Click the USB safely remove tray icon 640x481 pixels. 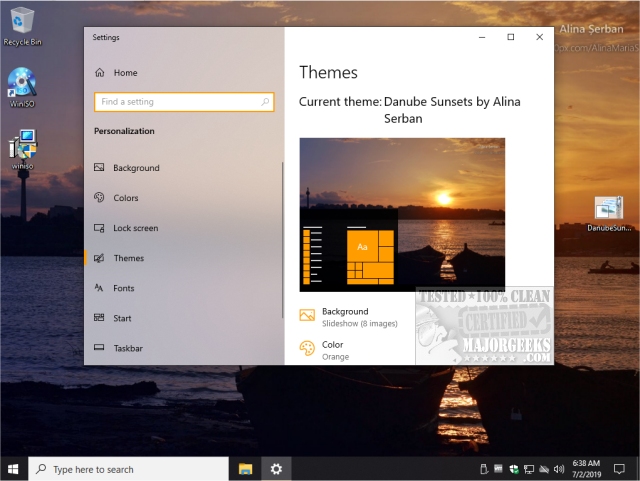tap(484, 469)
